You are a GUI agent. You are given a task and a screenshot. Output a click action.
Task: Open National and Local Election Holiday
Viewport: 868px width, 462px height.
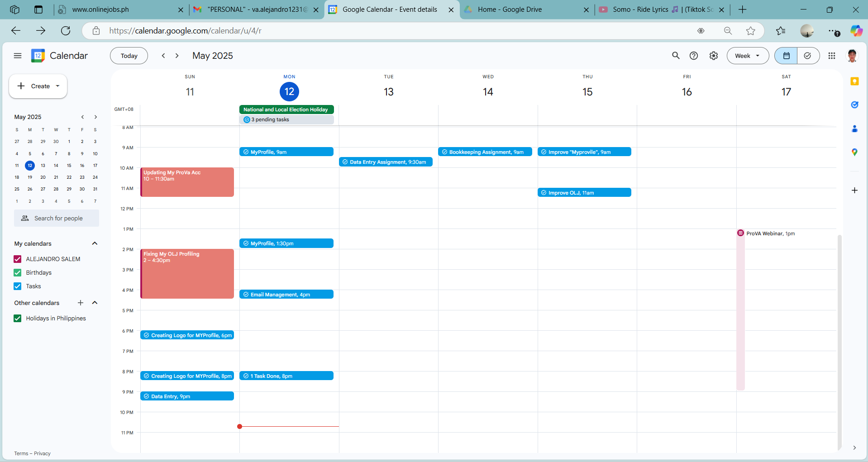(286, 110)
